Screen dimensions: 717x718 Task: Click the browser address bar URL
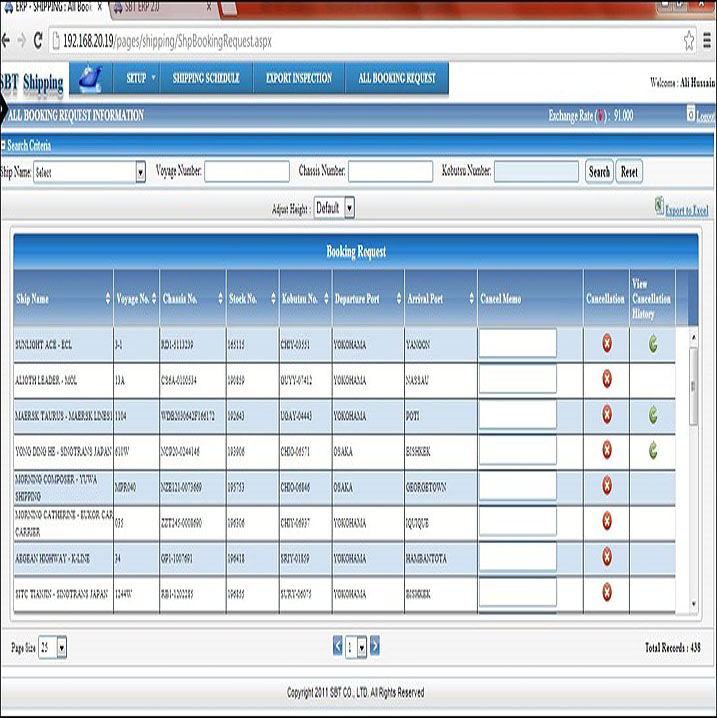(167, 41)
